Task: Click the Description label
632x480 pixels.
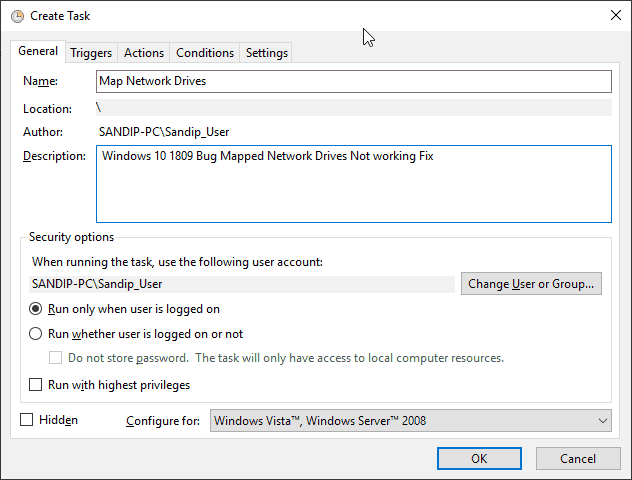Action: (x=54, y=156)
